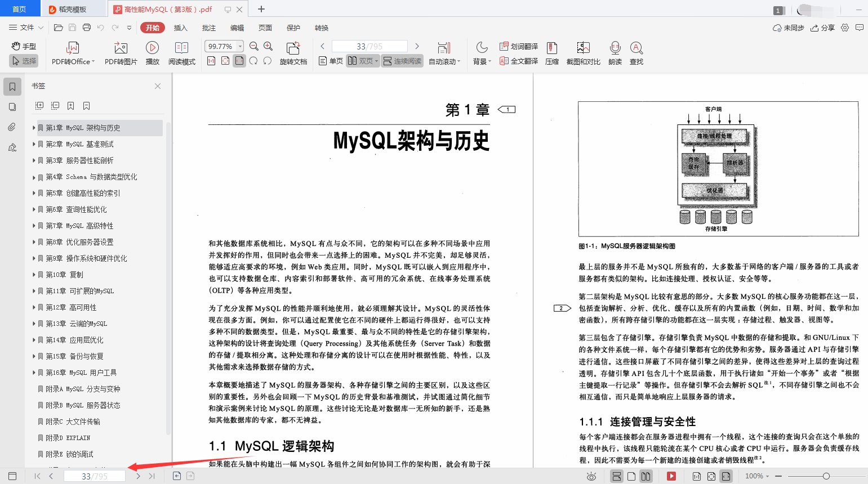Go to next page in ribbon

point(417,46)
